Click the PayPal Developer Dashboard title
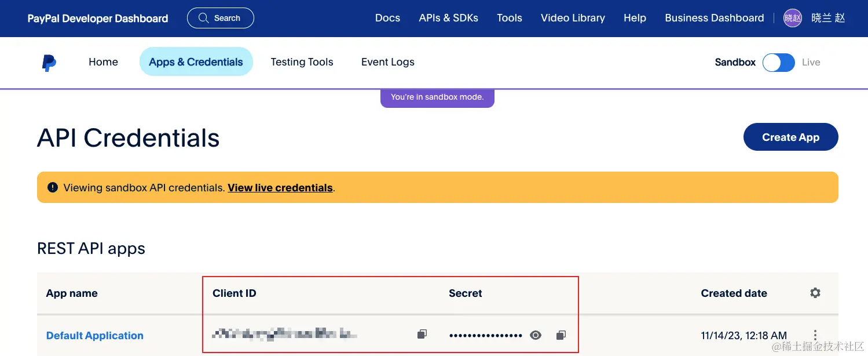Image resolution: width=868 pixels, height=356 pixels. tap(98, 19)
